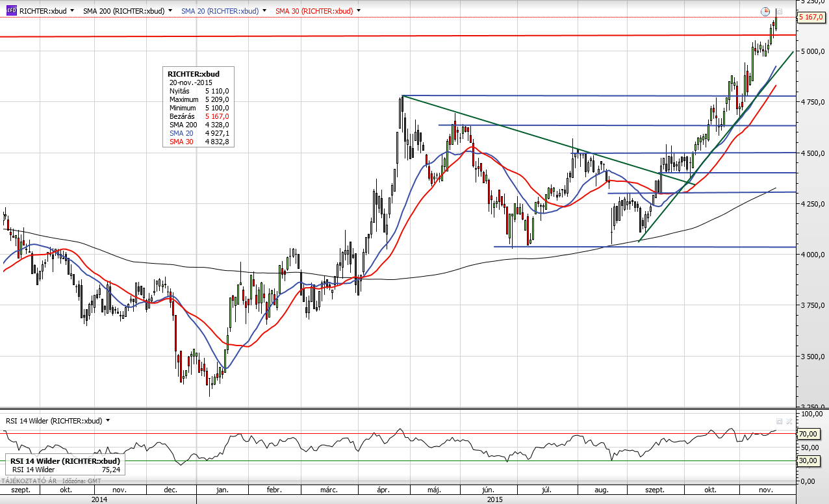The height and width of the screenshot is (504, 829).
Task: Select the blue horizontal support line near 4 040
Action: pyautogui.click(x=643, y=247)
